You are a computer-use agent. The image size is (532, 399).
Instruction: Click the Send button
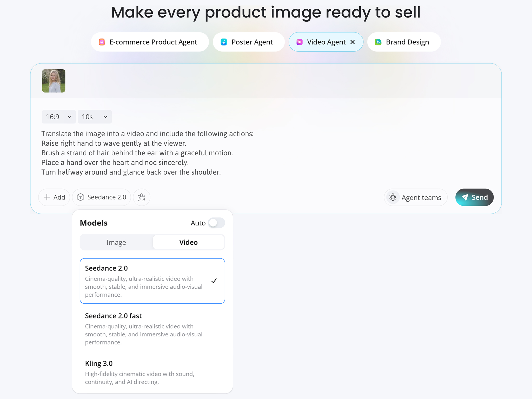(474, 197)
